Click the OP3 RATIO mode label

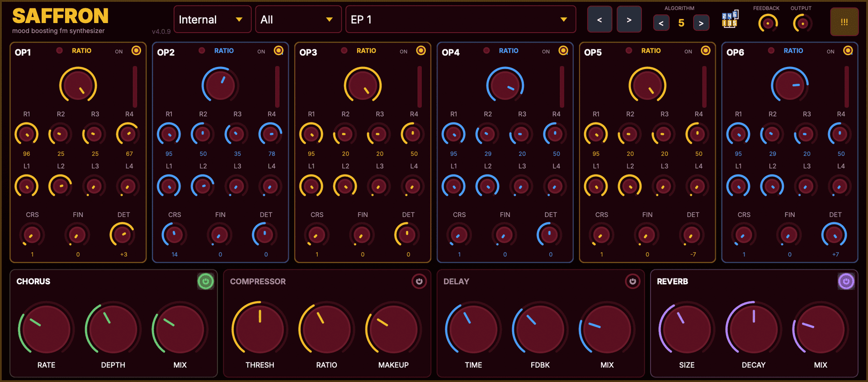tap(366, 51)
